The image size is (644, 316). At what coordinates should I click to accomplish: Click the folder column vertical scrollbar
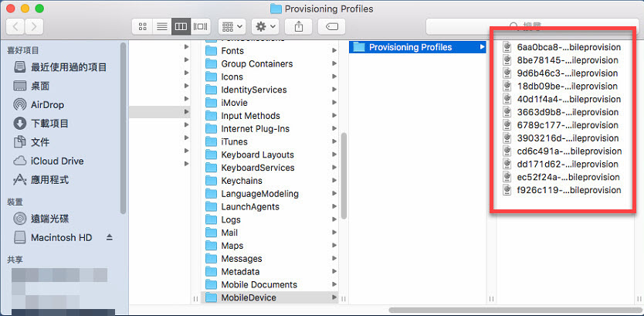coord(344,176)
